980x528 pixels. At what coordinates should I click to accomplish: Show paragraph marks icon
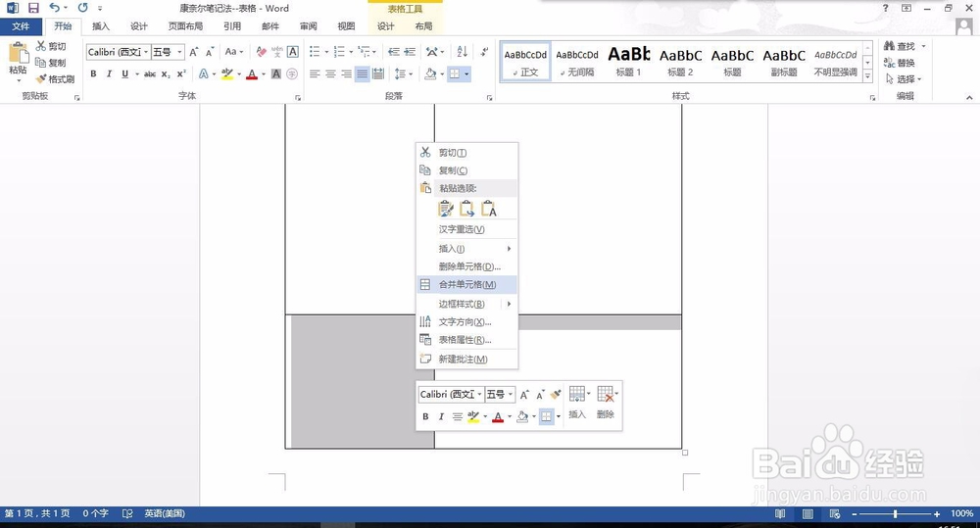[484, 52]
